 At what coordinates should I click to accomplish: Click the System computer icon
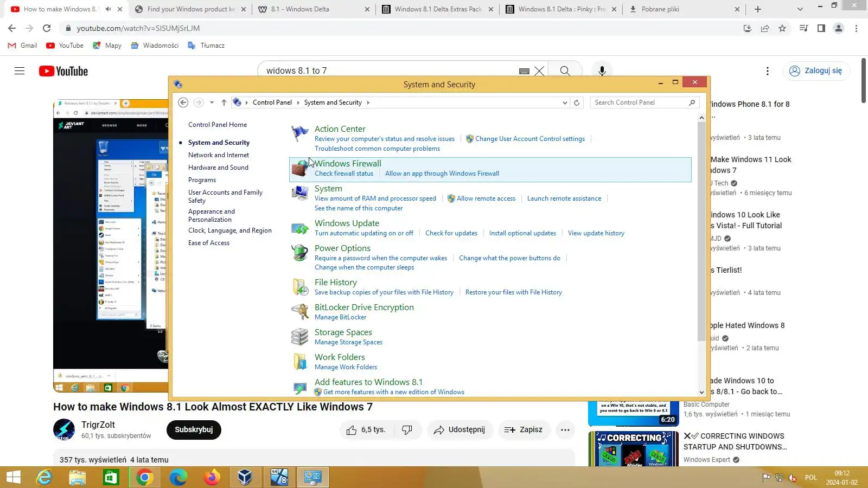tap(299, 193)
